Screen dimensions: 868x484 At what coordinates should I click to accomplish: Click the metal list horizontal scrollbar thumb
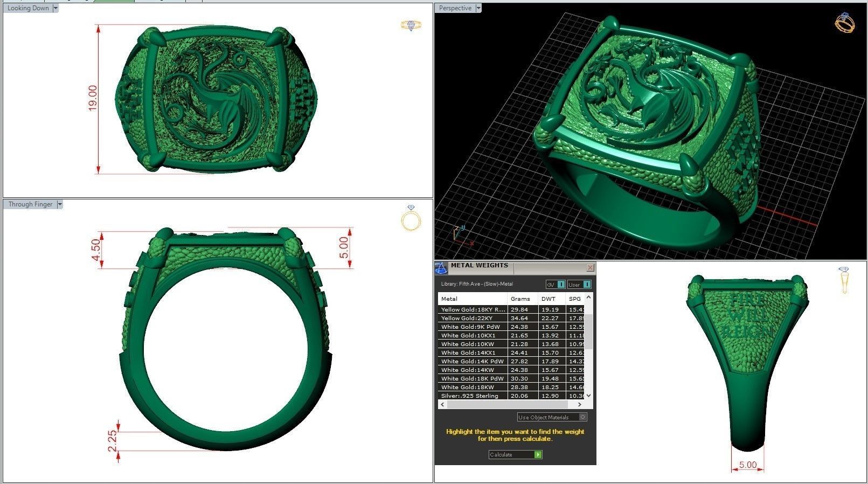(507, 404)
